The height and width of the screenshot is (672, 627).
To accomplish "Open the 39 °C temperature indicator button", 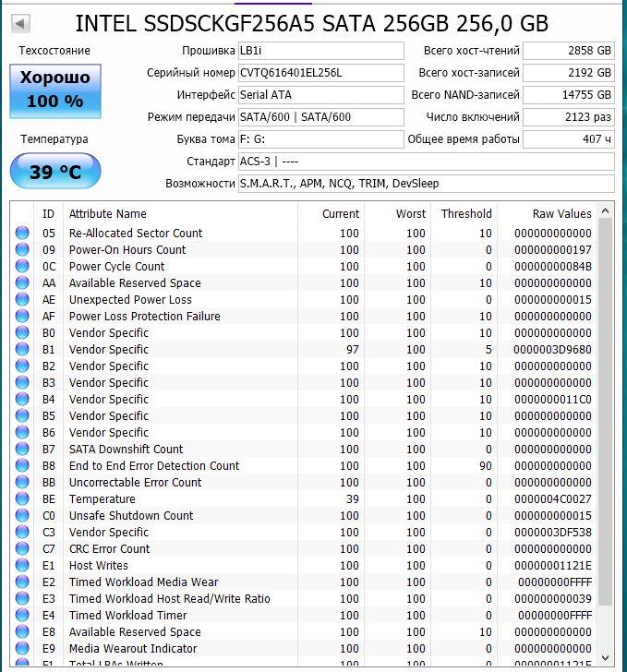I will [x=55, y=172].
